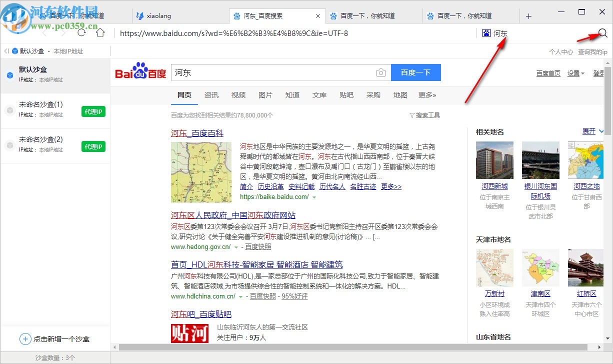Viewport: 613px width, 364px height.
Task: Click the green 代理IP button for 未命名沙盒(1)
Action: [x=93, y=111]
